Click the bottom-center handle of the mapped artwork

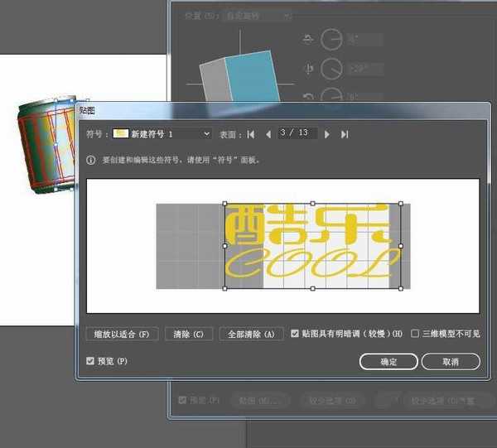[x=313, y=288]
